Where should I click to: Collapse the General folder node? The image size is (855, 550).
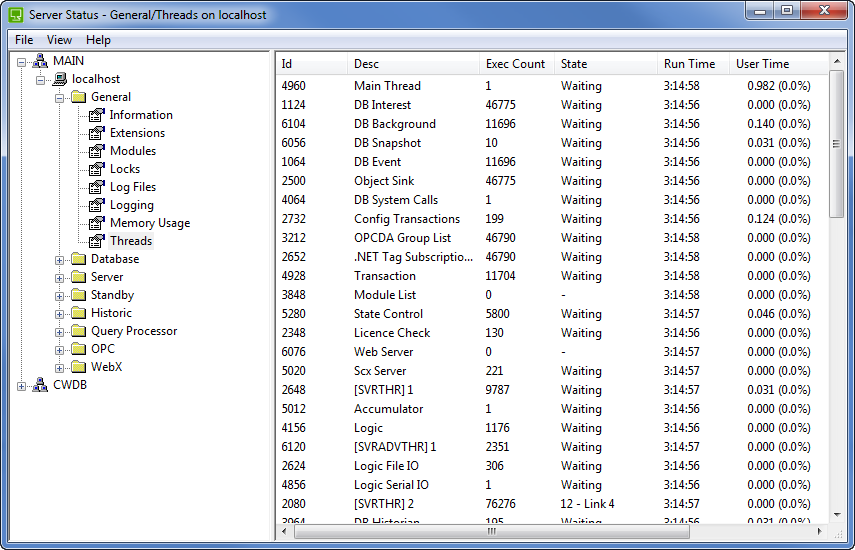click(x=59, y=97)
